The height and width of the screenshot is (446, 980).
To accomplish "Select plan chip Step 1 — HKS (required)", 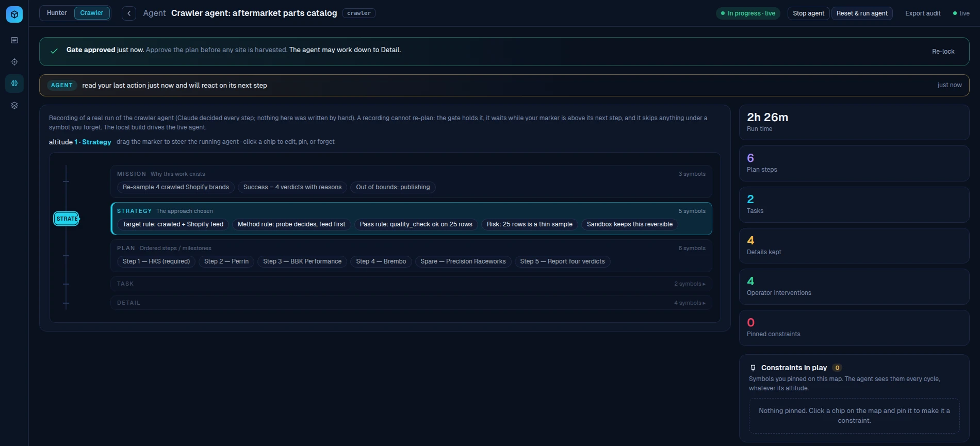I will click(156, 261).
